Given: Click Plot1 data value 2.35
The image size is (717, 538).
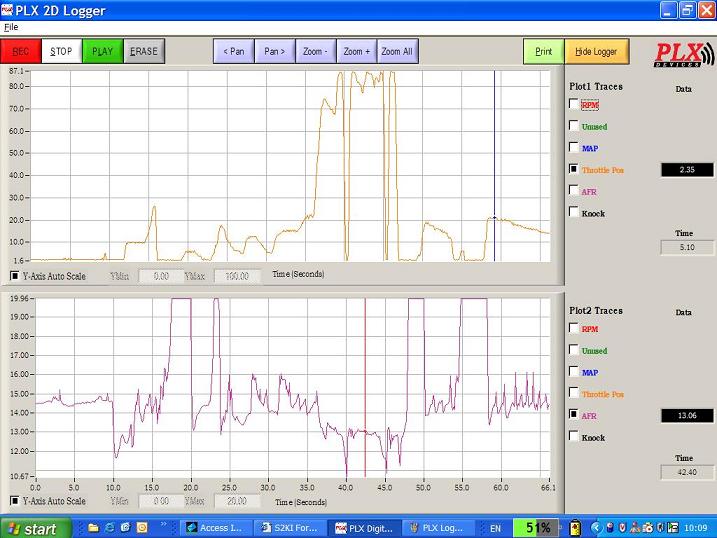Looking at the screenshot, I should click(x=687, y=170).
